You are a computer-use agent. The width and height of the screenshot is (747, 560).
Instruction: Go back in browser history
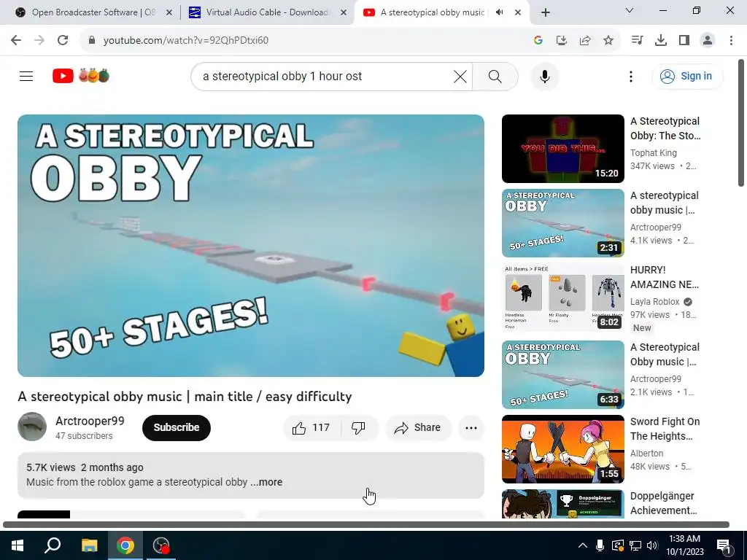point(16,40)
